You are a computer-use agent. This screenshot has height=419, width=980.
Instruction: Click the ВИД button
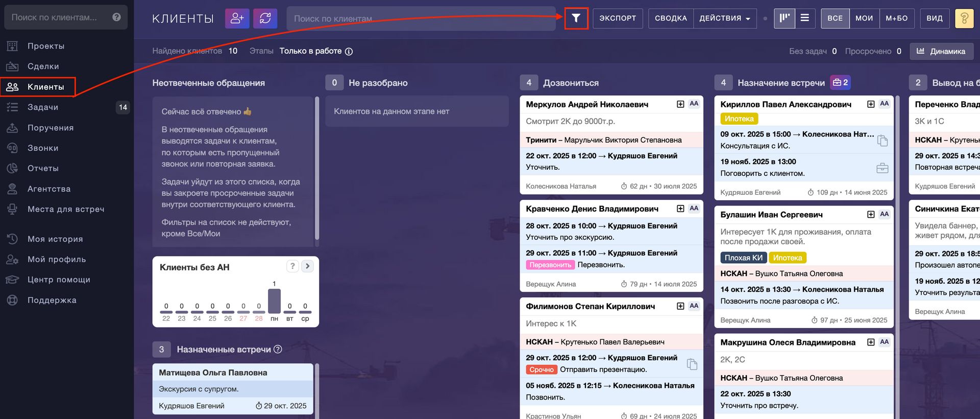pos(935,18)
